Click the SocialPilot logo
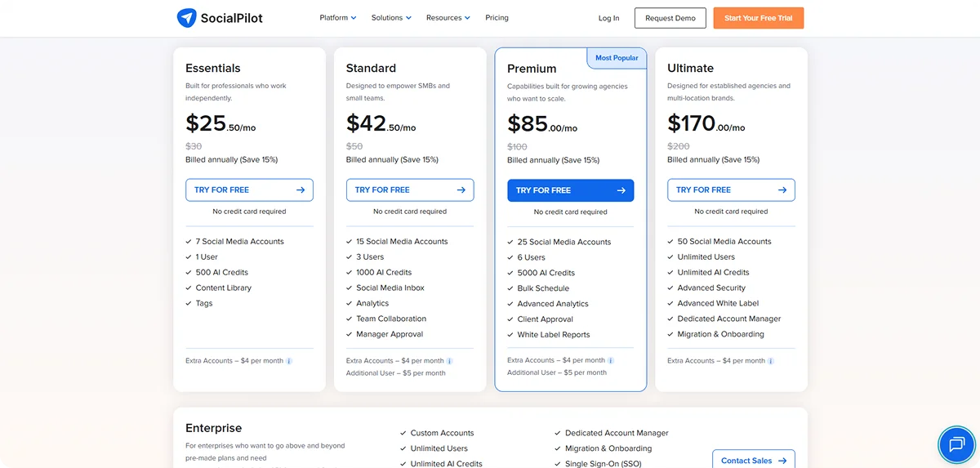Image resolution: width=980 pixels, height=468 pixels. 220,18
